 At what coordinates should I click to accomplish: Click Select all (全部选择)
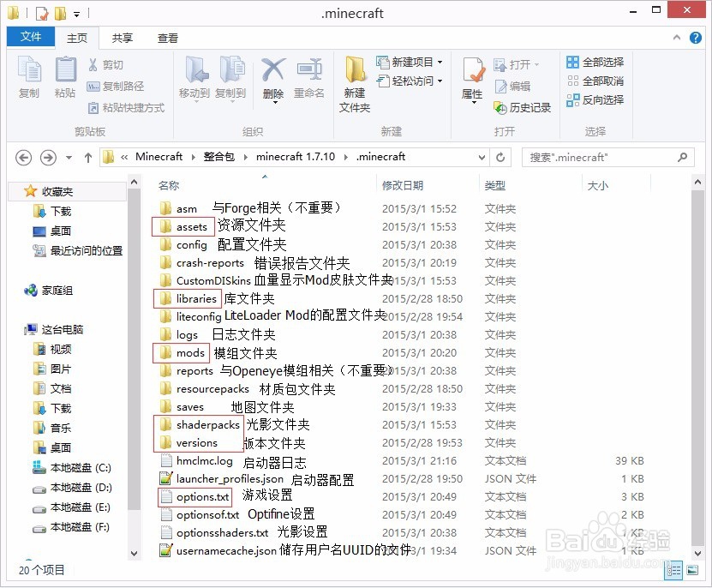point(595,62)
